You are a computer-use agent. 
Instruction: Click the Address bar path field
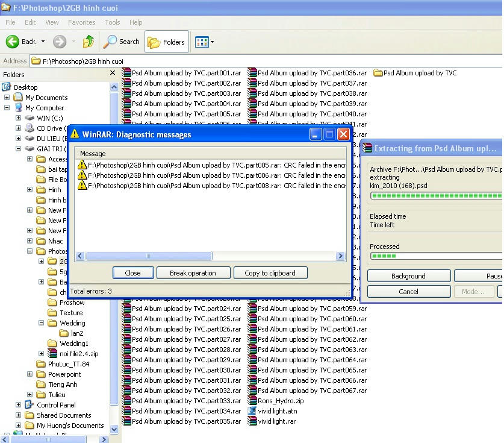point(266,61)
